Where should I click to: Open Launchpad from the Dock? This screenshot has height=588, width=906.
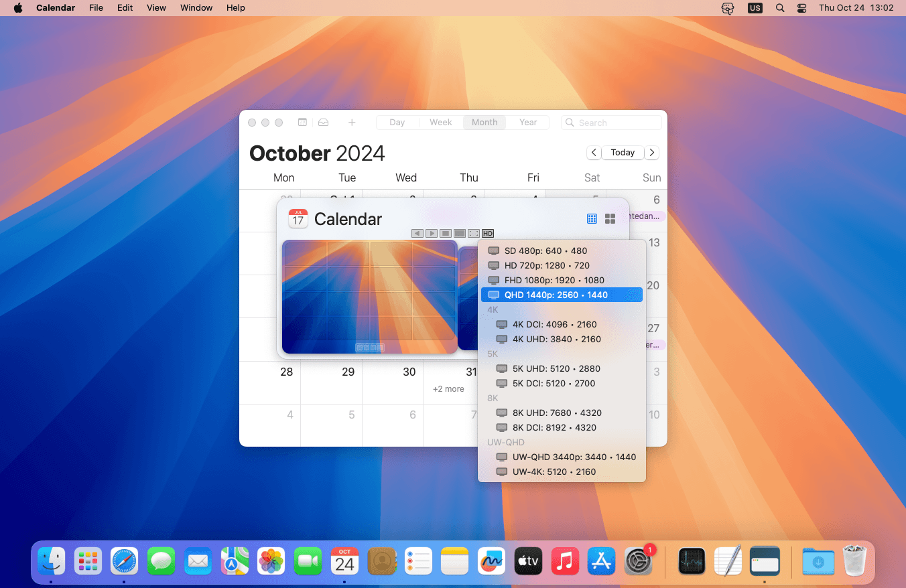tap(88, 561)
